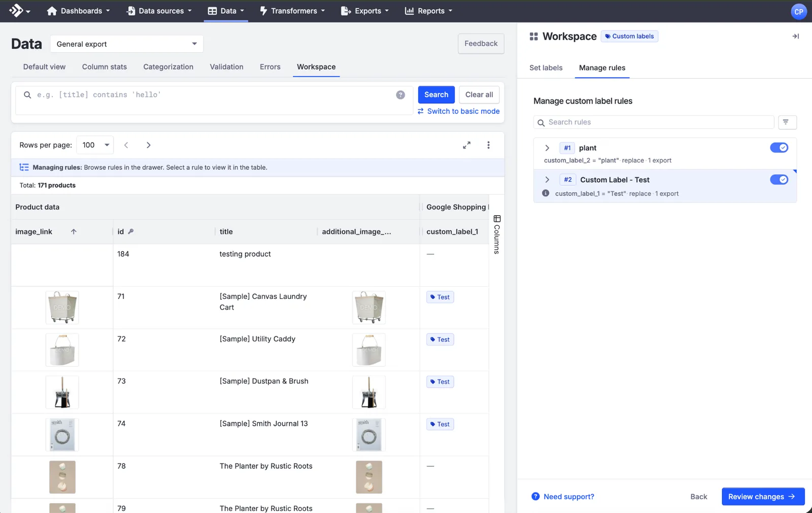Click the filter rules icon
The image size is (812, 513).
pyautogui.click(x=787, y=122)
